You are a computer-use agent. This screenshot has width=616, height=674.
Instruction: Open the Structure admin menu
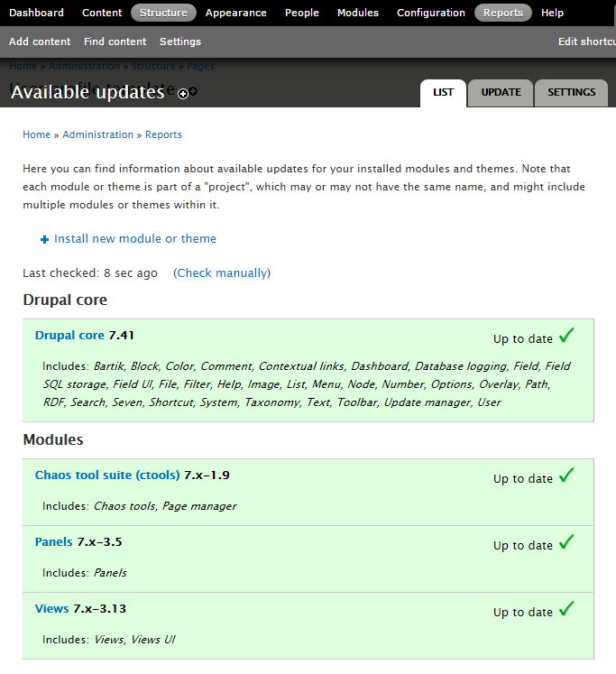[x=163, y=13]
